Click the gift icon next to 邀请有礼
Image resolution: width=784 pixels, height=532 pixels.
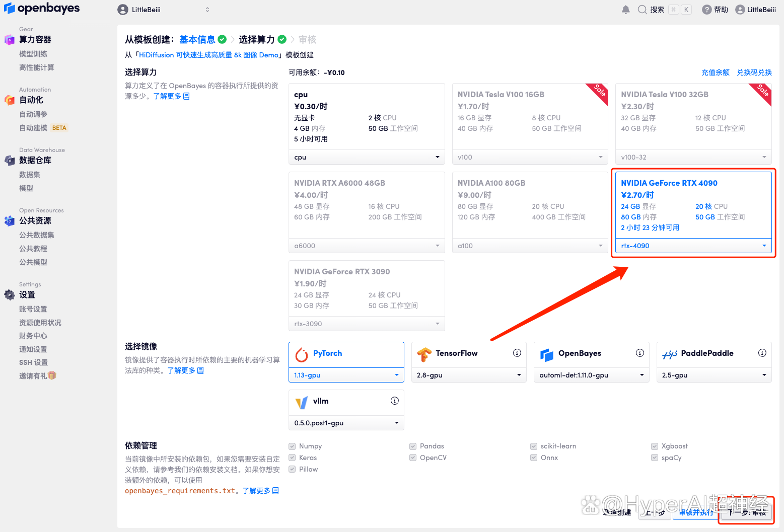click(x=52, y=375)
